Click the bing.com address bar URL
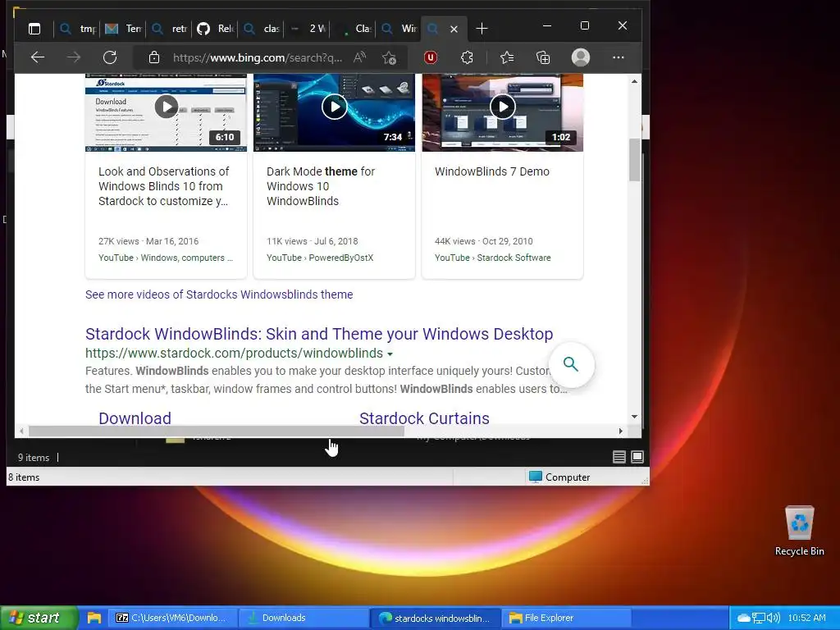Image resolution: width=840 pixels, height=630 pixels. pyautogui.click(x=257, y=57)
